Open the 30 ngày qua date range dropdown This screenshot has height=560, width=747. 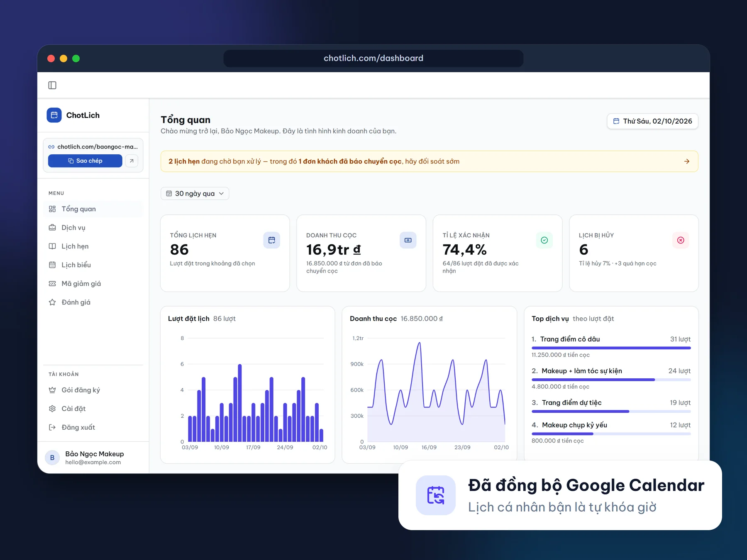pos(195,194)
